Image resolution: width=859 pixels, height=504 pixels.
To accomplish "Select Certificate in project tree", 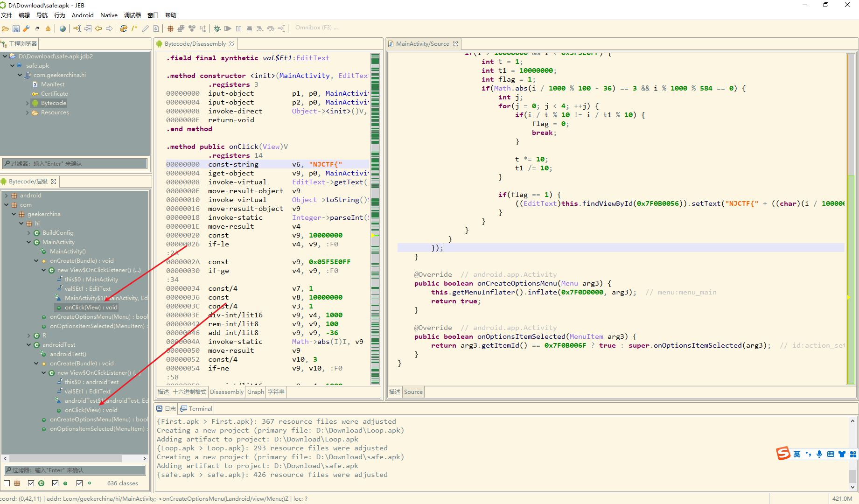I will click(x=54, y=93).
